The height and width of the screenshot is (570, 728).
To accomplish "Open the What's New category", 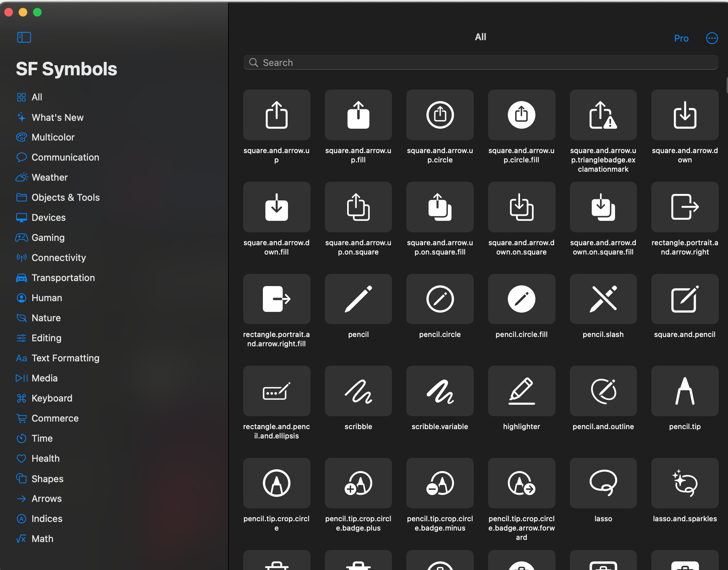I will (x=57, y=118).
